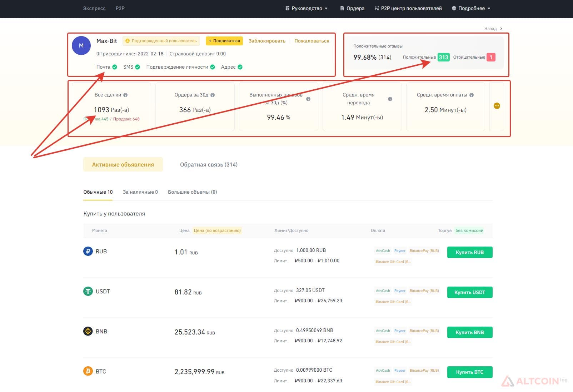This screenshot has width=573, height=392.
Task: Click the Купить USDT button
Action: [x=470, y=292]
